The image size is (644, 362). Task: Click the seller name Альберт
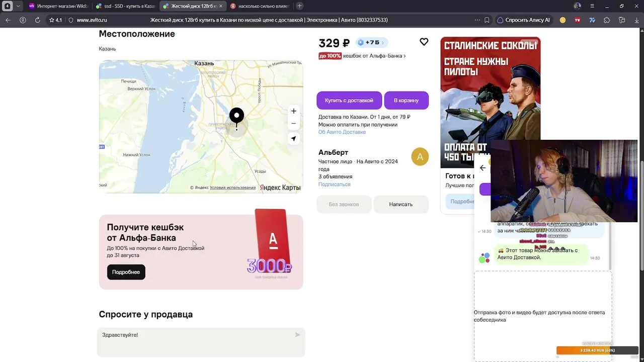[333, 152]
